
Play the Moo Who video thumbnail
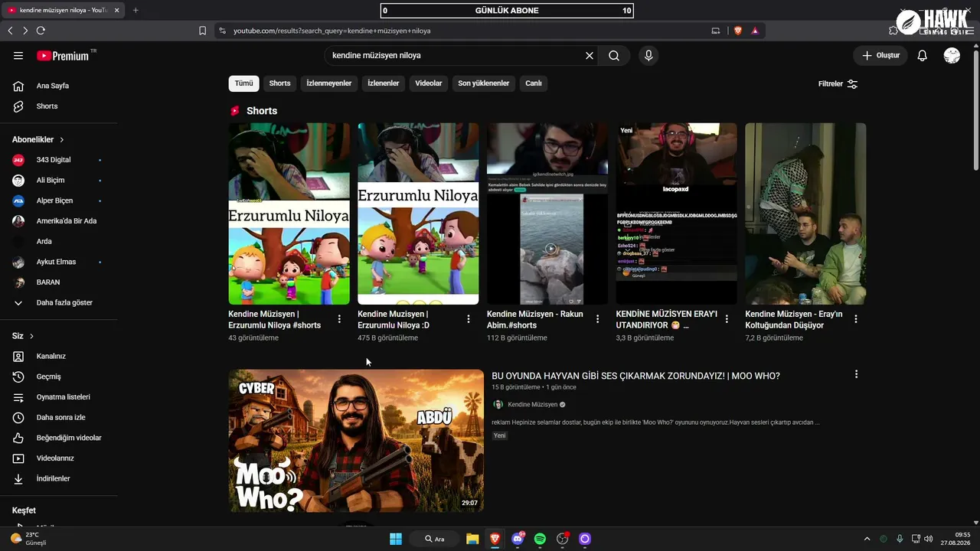(356, 441)
